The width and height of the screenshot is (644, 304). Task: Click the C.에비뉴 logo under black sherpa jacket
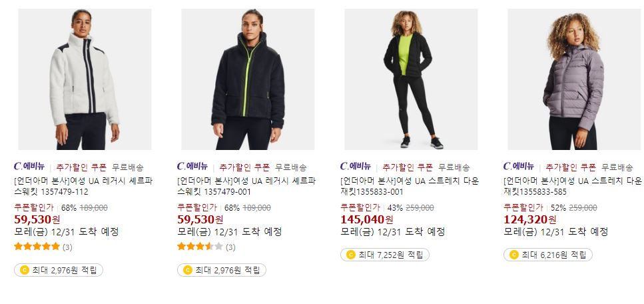(192, 167)
